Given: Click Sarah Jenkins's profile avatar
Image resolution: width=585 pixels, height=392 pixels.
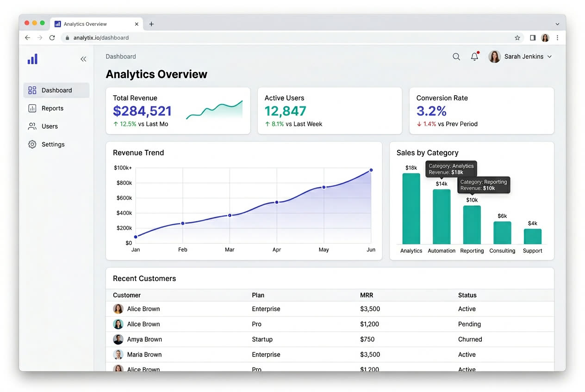Looking at the screenshot, I should pyautogui.click(x=494, y=56).
